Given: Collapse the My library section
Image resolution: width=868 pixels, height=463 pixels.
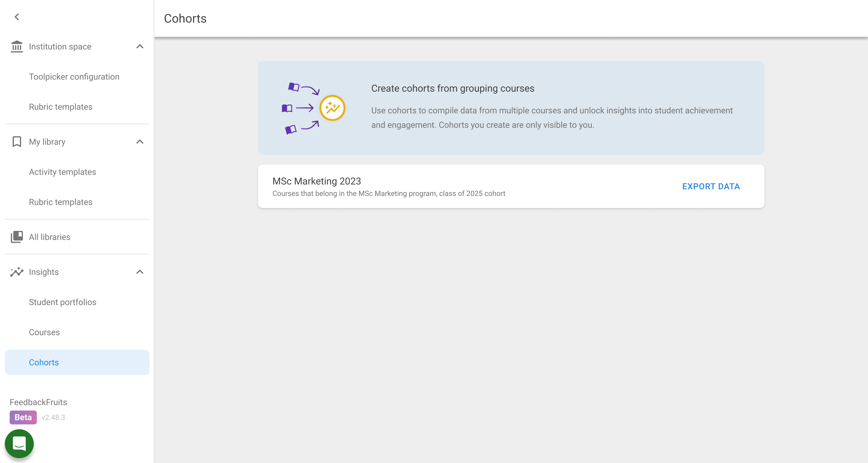Looking at the screenshot, I should tap(140, 142).
